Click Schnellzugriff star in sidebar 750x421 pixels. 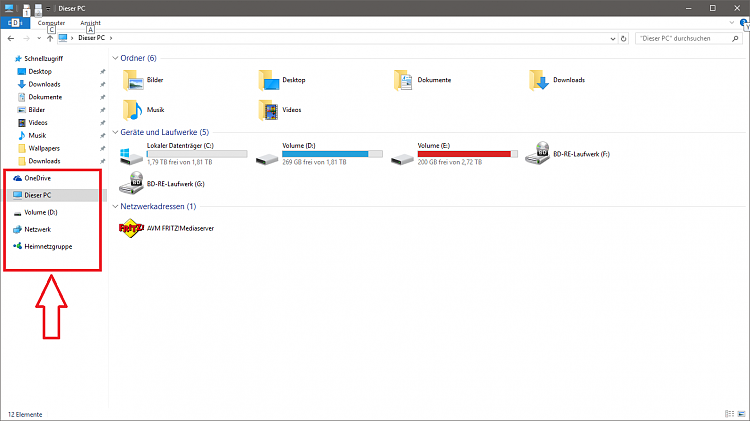pyautogui.click(x=18, y=58)
